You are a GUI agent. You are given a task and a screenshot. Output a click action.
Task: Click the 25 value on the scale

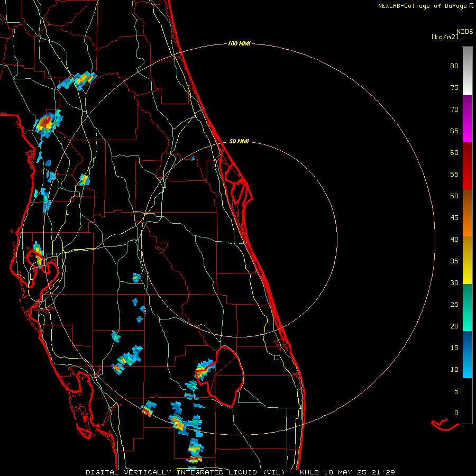coord(454,304)
